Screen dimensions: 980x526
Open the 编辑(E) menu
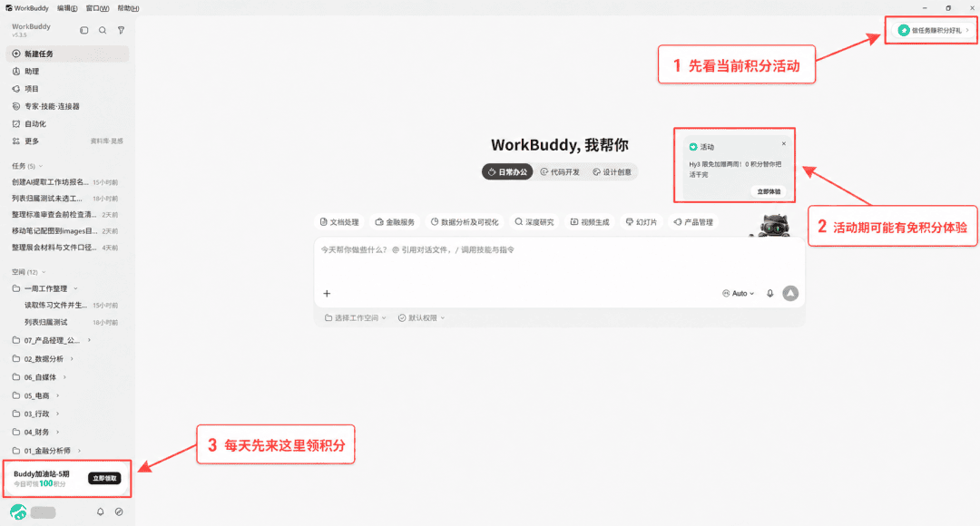pos(67,8)
